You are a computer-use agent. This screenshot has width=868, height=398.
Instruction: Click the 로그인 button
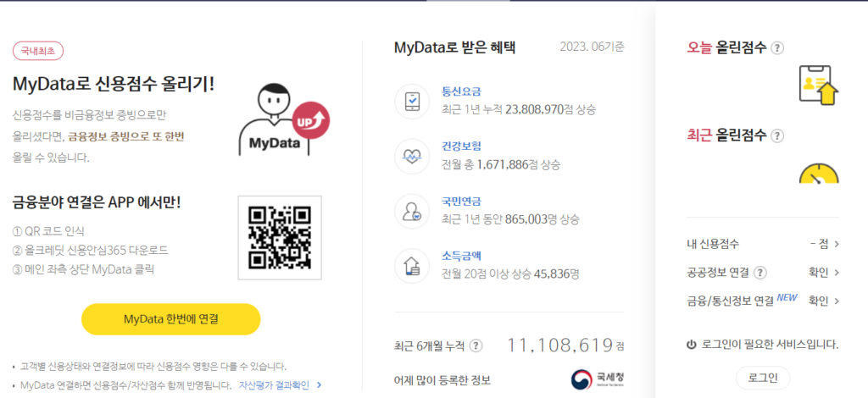click(763, 378)
